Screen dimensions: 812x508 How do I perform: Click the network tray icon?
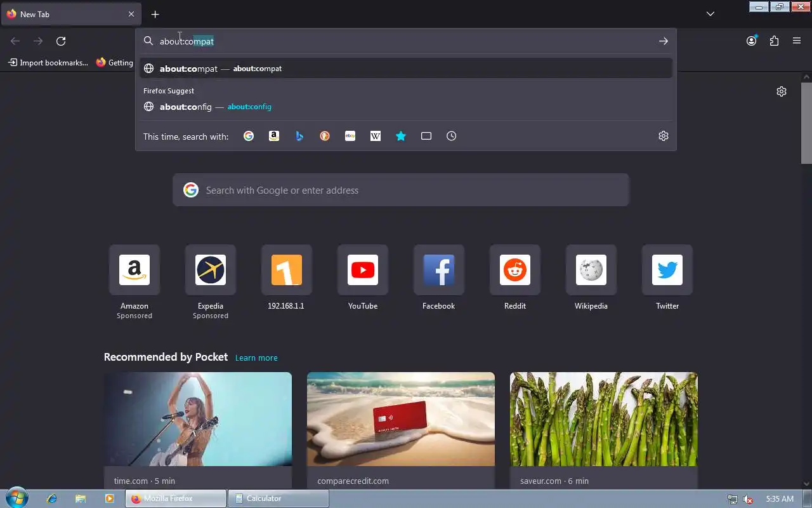(x=733, y=499)
